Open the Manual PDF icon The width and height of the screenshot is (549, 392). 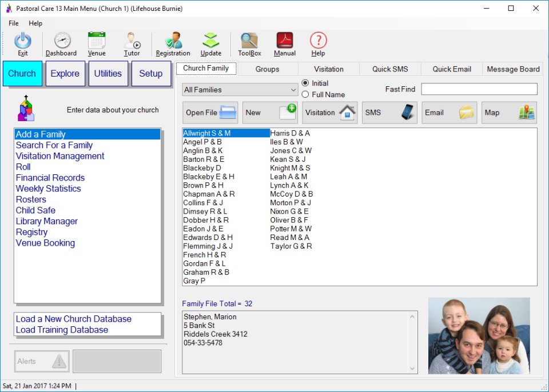click(284, 41)
